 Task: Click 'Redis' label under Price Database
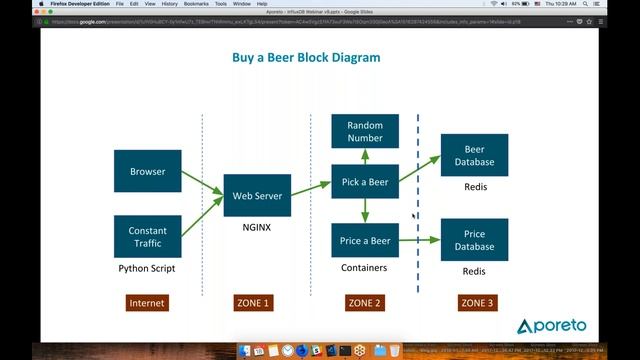pos(474,271)
